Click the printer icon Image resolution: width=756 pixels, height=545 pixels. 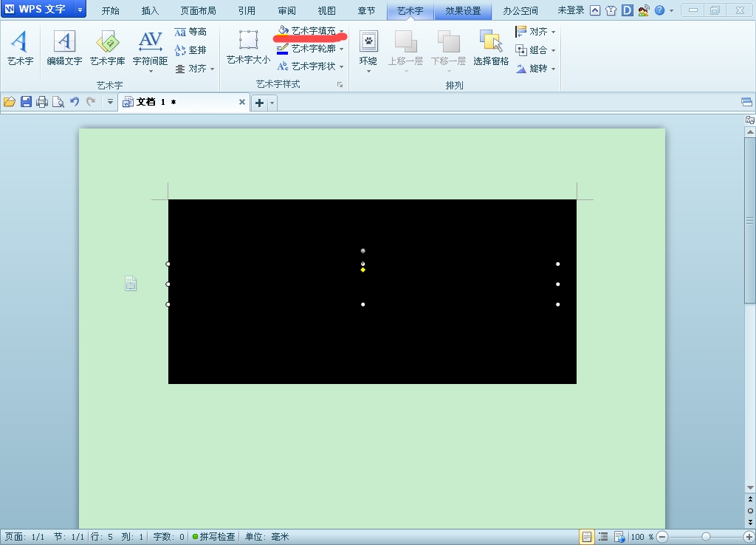tap(42, 102)
